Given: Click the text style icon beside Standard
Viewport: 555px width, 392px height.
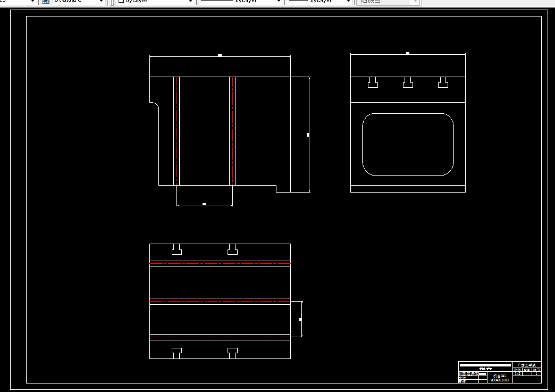Looking at the screenshot, I should tap(46, 2).
